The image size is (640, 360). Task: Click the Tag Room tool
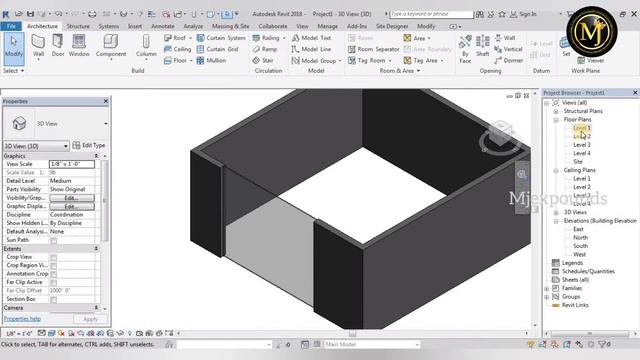369,60
